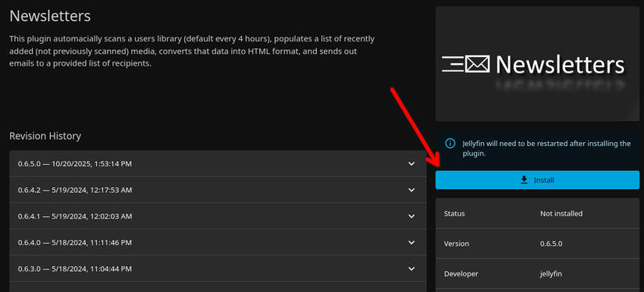This screenshot has width=644, height=292.
Task: Click the 'Not installed' status value
Action: click(x=561, y=214)
